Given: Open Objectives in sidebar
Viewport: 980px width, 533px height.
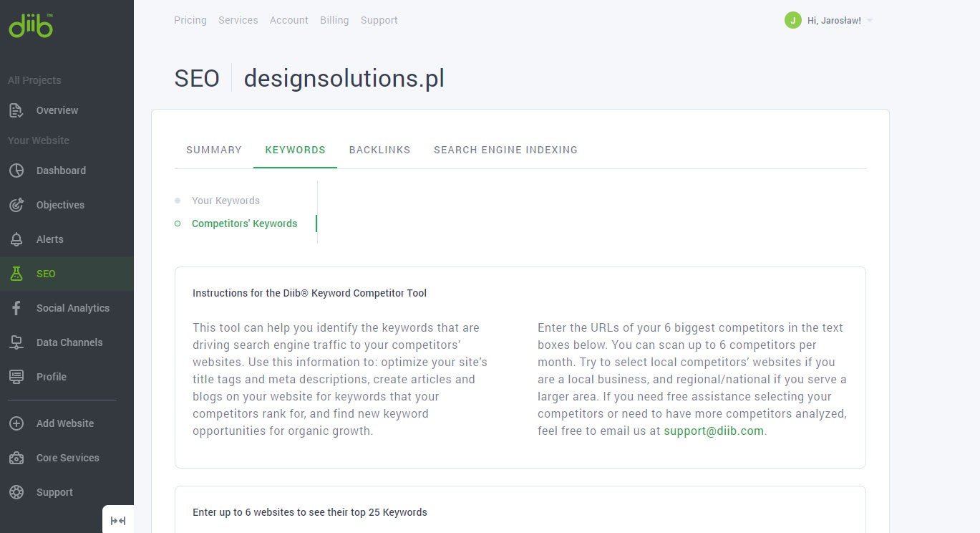Looking at the screenshot, I should 60,205.
